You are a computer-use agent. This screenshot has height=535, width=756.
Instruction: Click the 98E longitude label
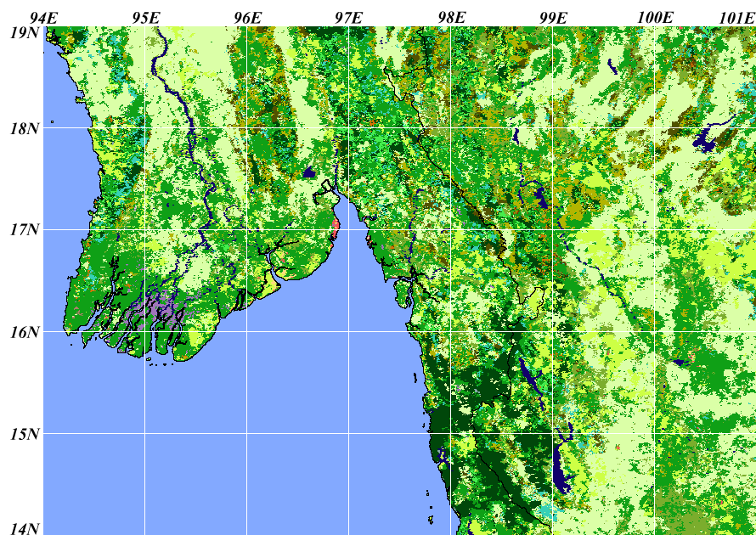(x=452, y=19)
